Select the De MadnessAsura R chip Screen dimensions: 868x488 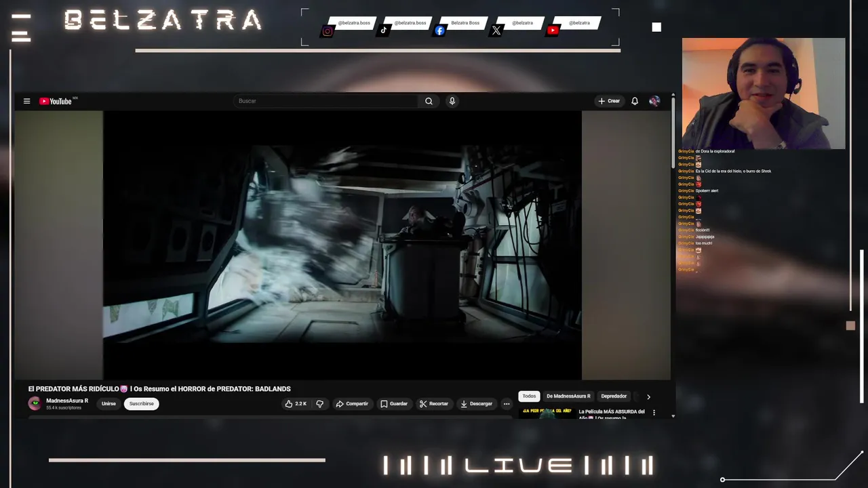tap(568, 396)
